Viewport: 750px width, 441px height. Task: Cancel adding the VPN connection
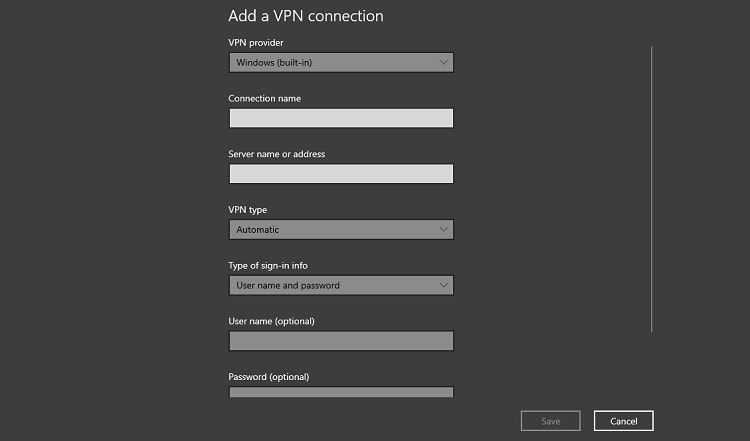pyautogui.click(x=624, y=421)
